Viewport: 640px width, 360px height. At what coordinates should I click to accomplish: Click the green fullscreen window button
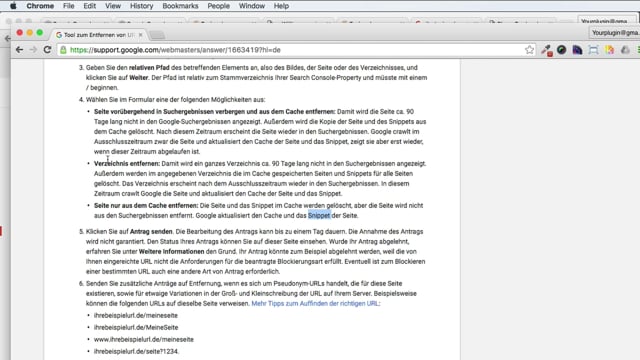[40, 32]
